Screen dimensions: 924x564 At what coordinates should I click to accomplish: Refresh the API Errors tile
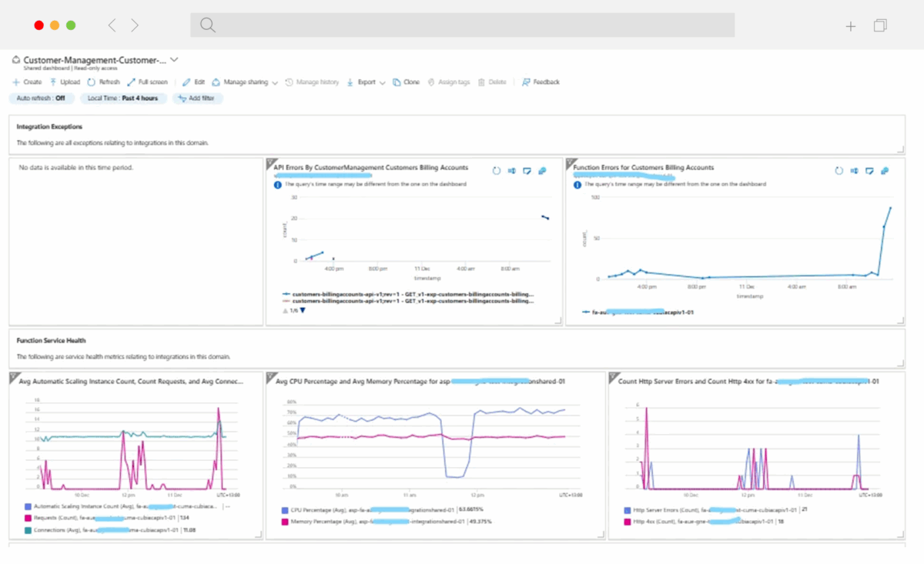496,171
